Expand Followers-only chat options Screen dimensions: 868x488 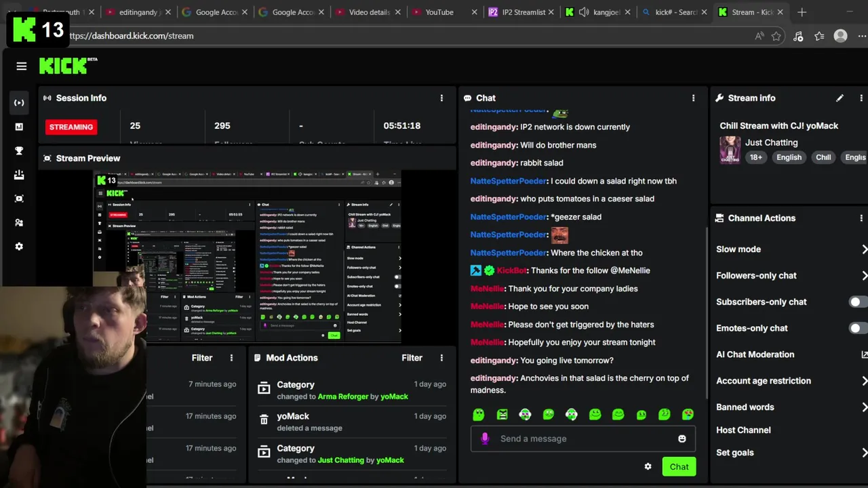(864, 276)
